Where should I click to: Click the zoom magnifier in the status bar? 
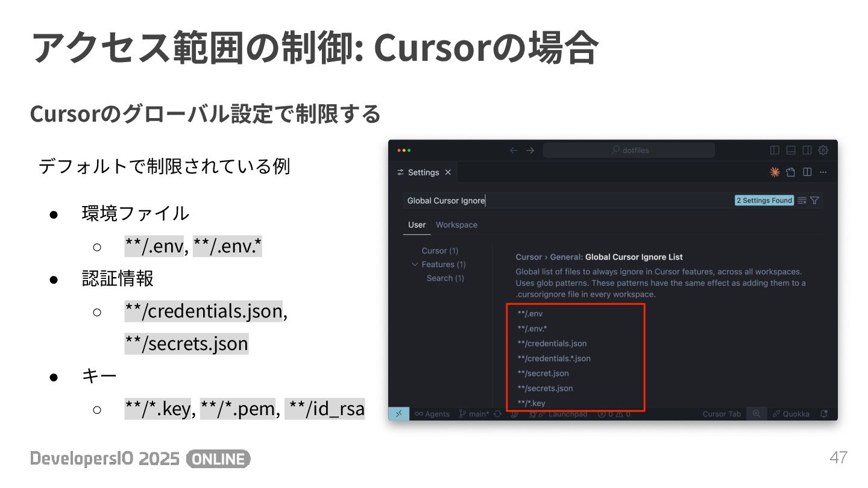coord(756,414)
